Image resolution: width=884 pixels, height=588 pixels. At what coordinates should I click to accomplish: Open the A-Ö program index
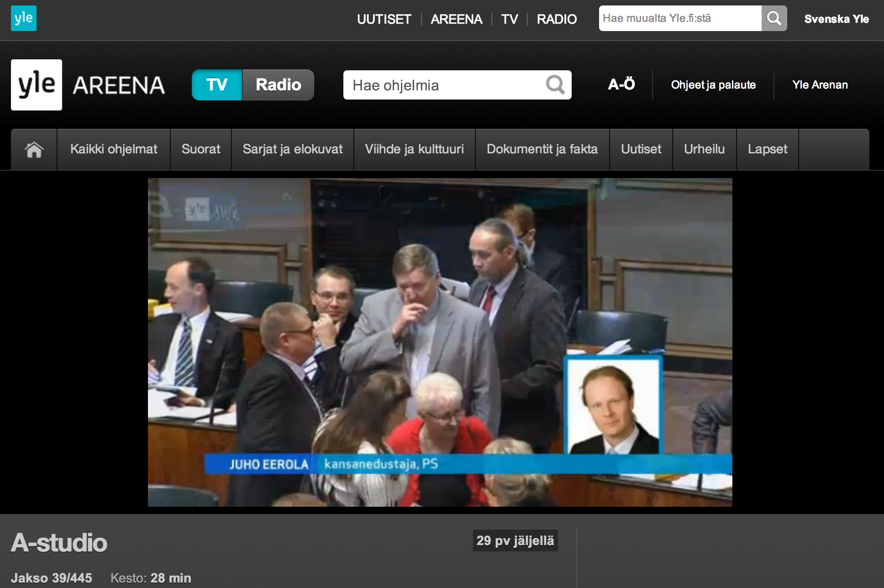621,84
